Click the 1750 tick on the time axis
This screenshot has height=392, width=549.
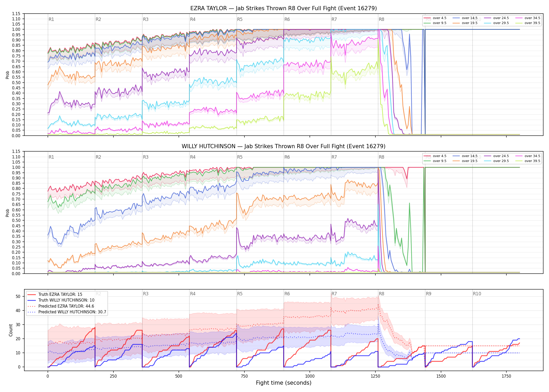point(506,376)
